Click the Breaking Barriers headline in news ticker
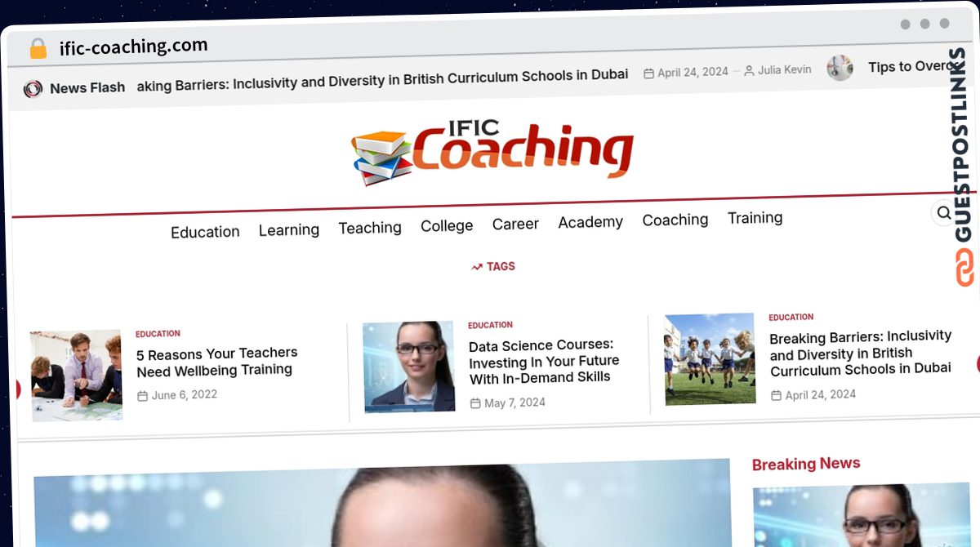The width and height of the screenshot is (980, 547). coord(383,79)
